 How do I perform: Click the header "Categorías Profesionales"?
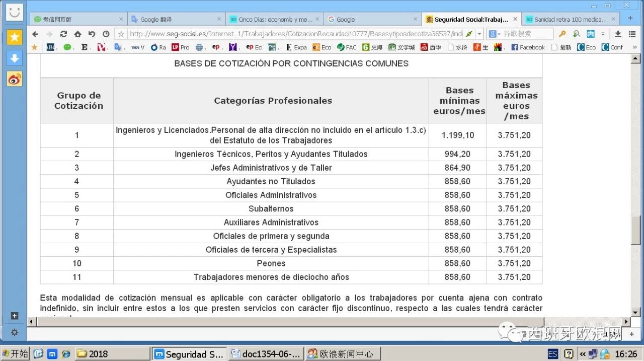(x=273, y=101)
